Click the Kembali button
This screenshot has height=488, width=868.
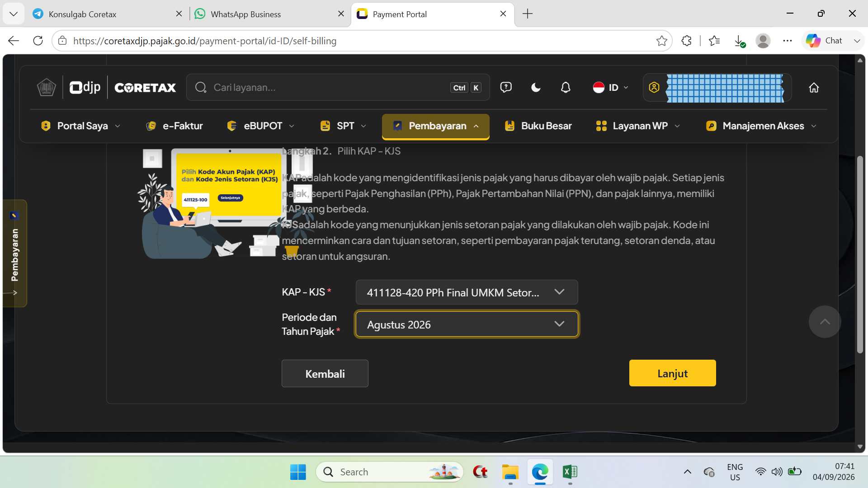point(325,374)
